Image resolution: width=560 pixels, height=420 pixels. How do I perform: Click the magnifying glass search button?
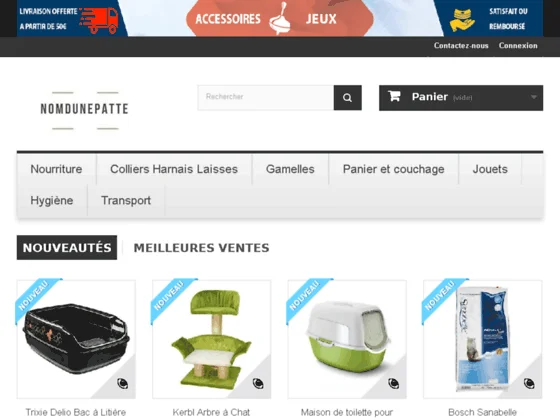(348, 98)
